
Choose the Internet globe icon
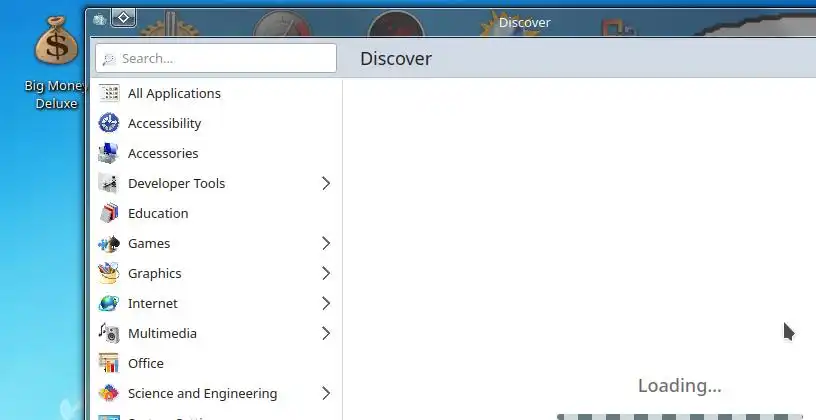pyautogui.click(x=109, y=303)
